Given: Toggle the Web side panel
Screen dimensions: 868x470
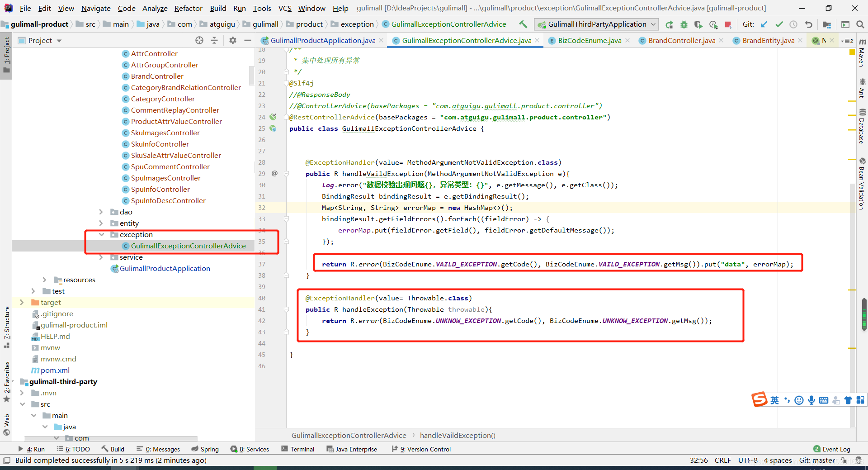Looking at the screenshot, I should (6, 424).
